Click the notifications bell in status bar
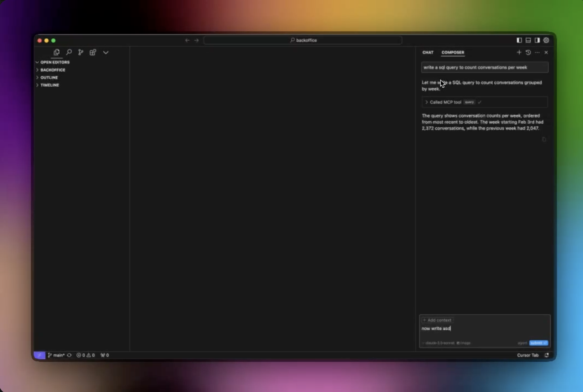This screenshot has height=392, width=583. point(547,355)
